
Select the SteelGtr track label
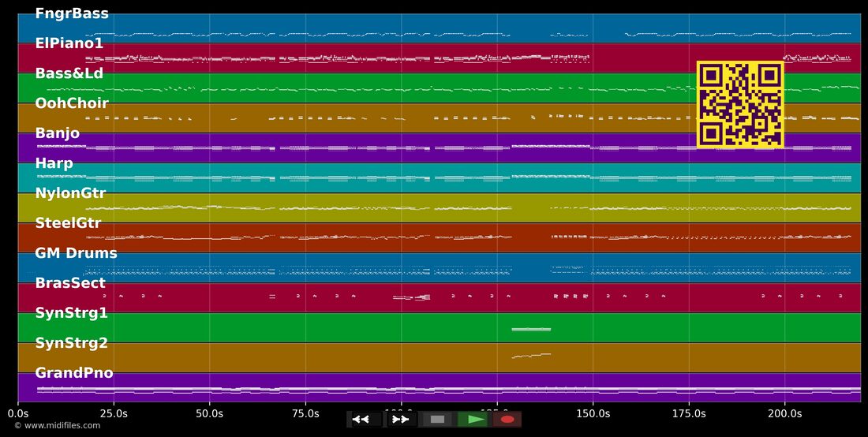[x=68, y=223]
